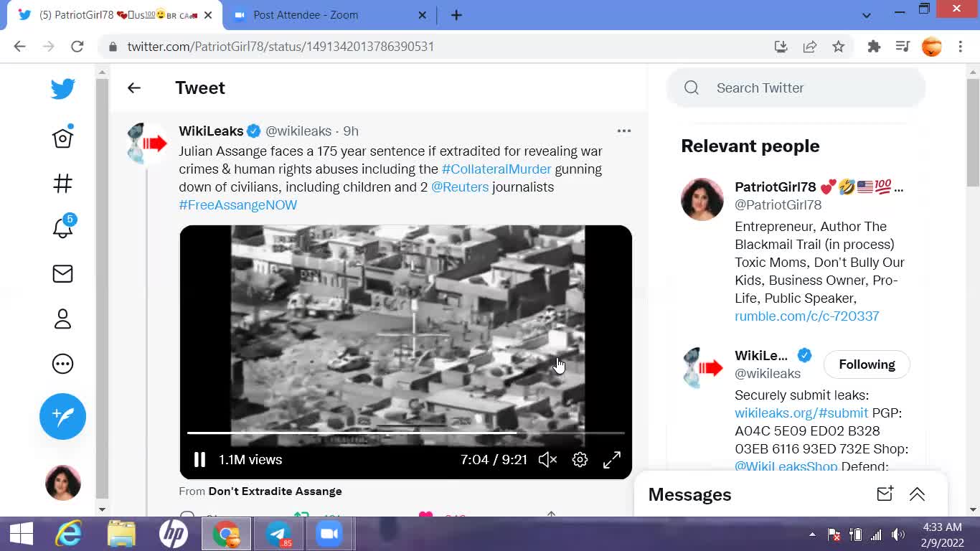
Task: Open media control icon in toolbar
Action: click(903, 47)
